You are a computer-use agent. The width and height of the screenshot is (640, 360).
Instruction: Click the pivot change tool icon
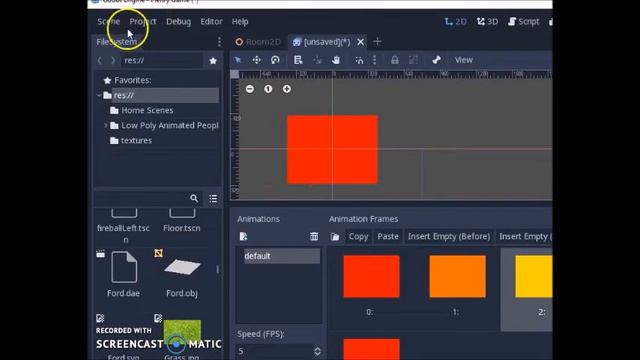pos(317,60)
